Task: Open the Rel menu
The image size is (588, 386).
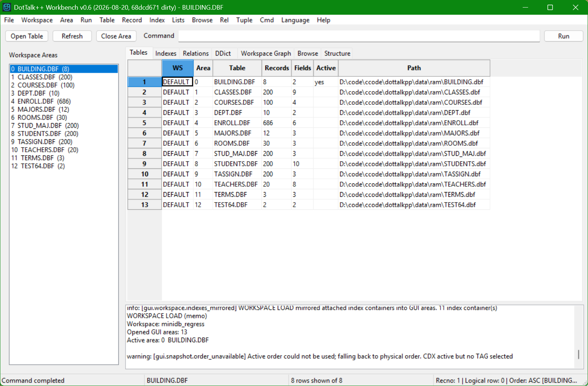Action: coord(224,20)
